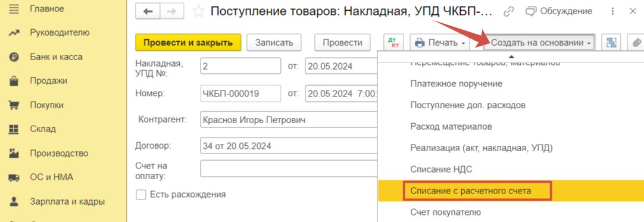This screenshot has height=222, width=644.
Task: Open the three-dot more options menu
Action: pos(613,11)
